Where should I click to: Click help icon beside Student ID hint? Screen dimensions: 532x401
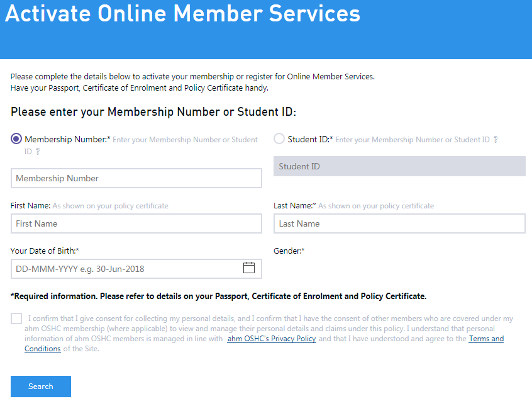point(496,140)
